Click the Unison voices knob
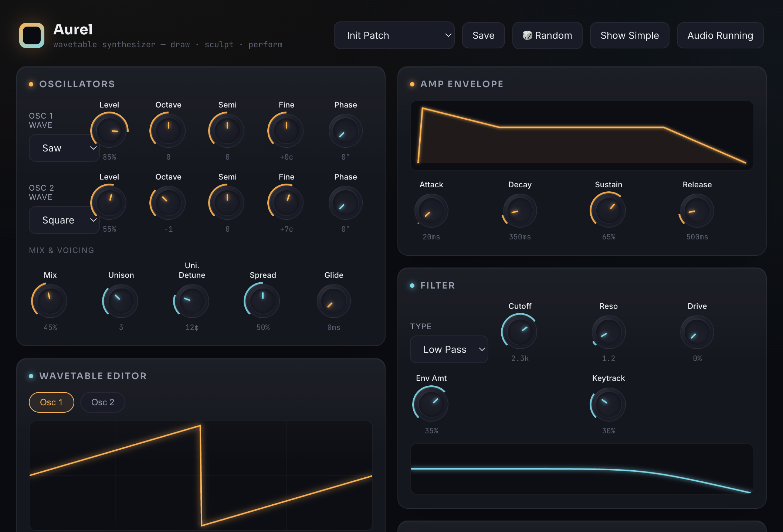The height and width of the screenshot is (532, 783). click(121, 301)
